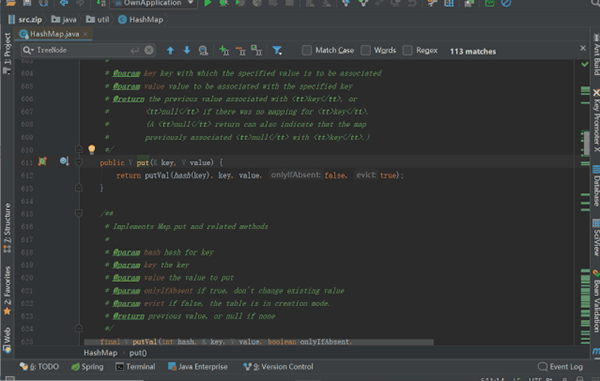This screenshot has height=381, width=600.
Task: Clear the TreeNode search text
Action: pos(149,50)
